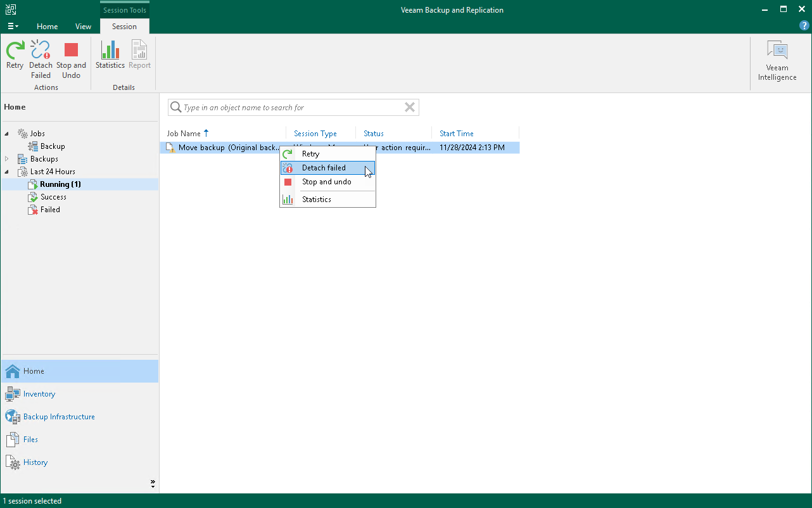This screenshot has height=508, width=812.
Task: Clear the search box with X icon
Action: tap(410, 108)
